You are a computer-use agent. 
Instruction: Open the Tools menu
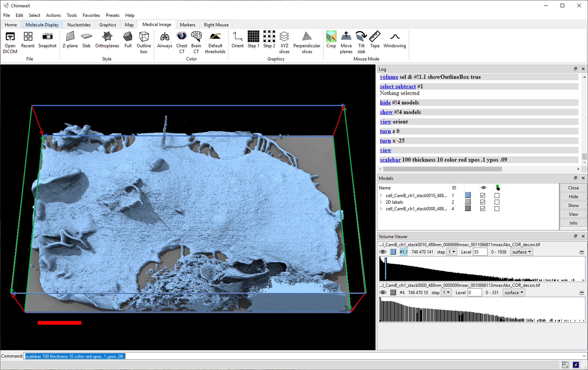[x=72, y=15]
